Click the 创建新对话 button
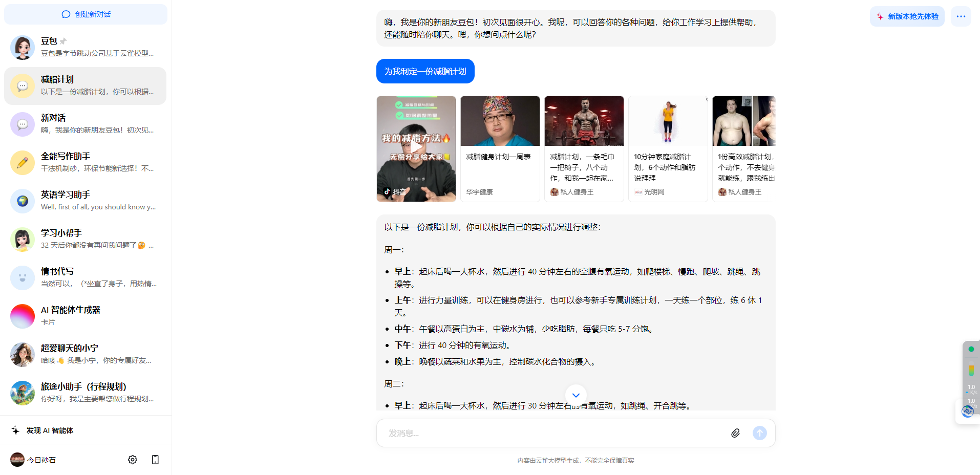 85,14
